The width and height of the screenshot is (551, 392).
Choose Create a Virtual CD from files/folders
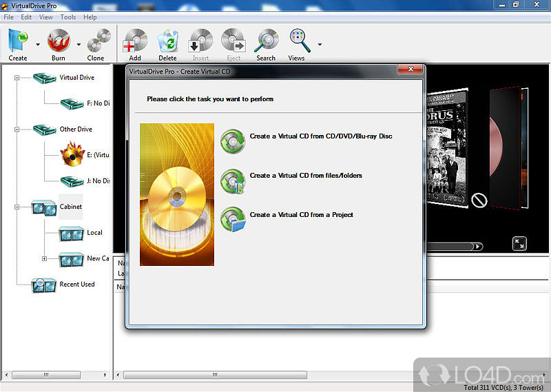pos(305,176)
